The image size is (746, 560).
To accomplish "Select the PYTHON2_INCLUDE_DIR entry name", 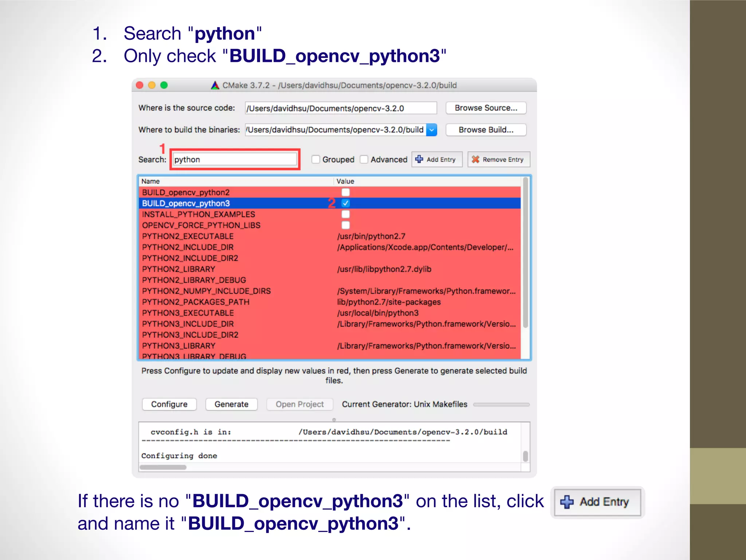I will (x=188, y=247).
